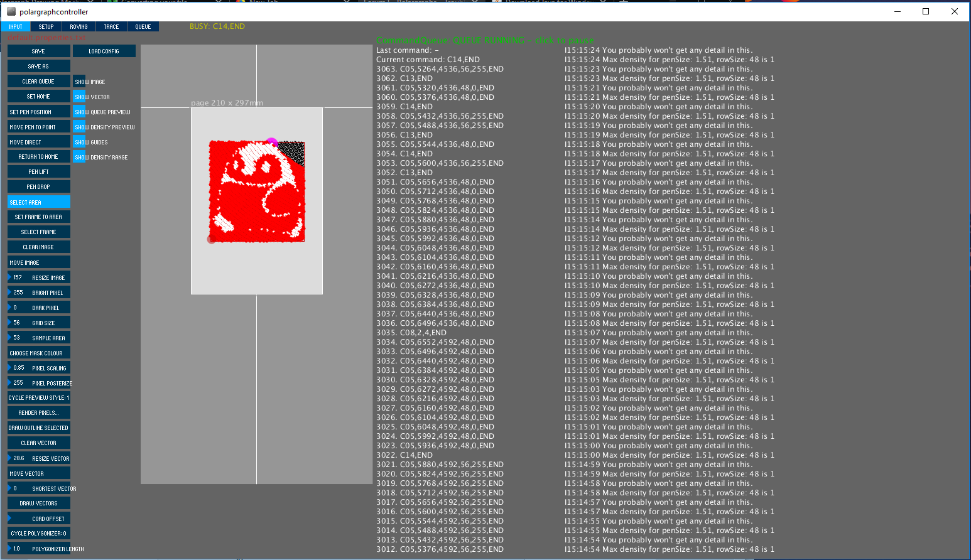Clear the command queue

tap(39, 81)
